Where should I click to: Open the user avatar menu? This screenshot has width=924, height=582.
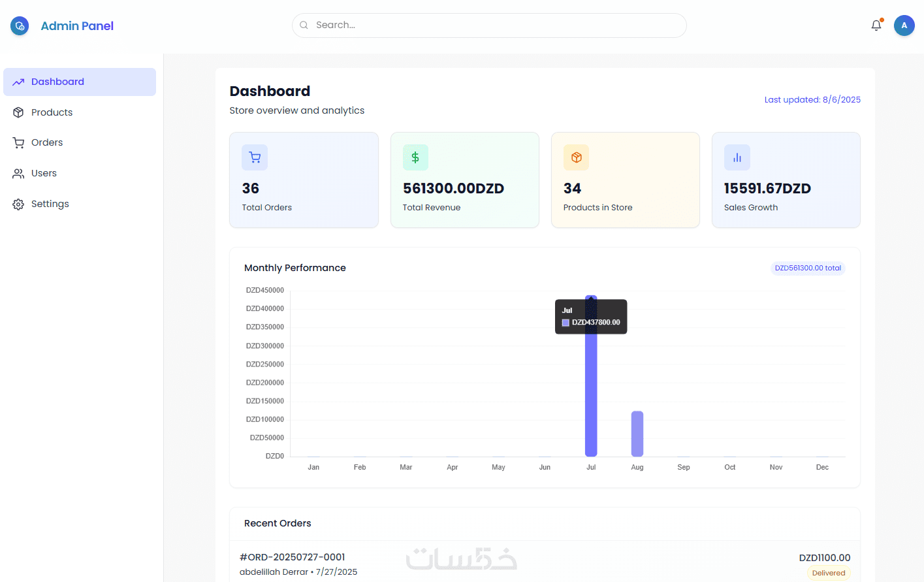pos(904,25)
